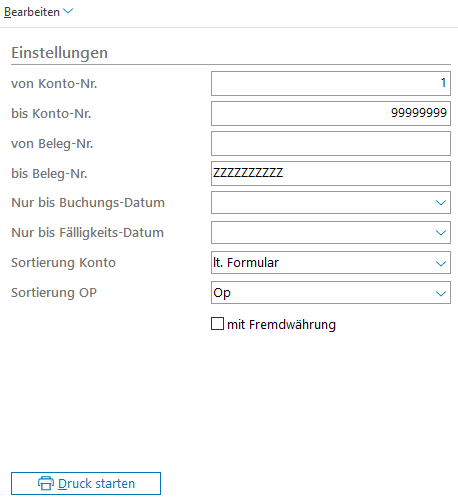Focus the von Konto-Nr. input field
This screenshot has height=501, width=458.
(331, 83)
